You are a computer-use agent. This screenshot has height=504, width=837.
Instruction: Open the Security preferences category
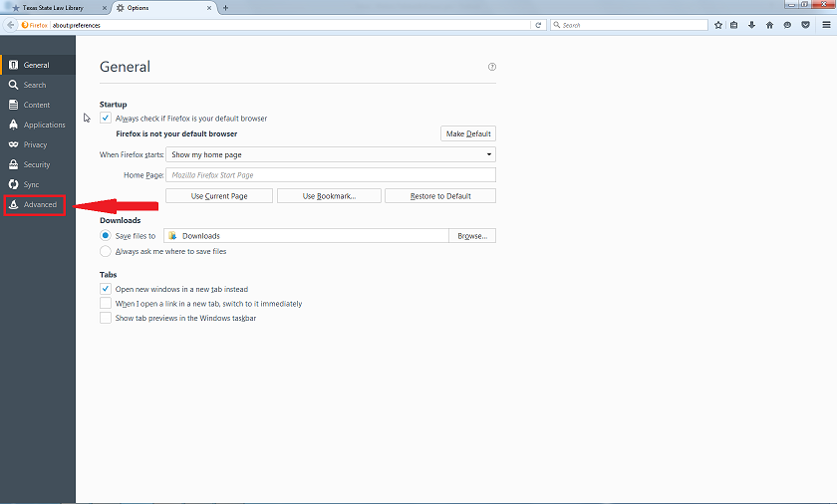pos(38,164)
